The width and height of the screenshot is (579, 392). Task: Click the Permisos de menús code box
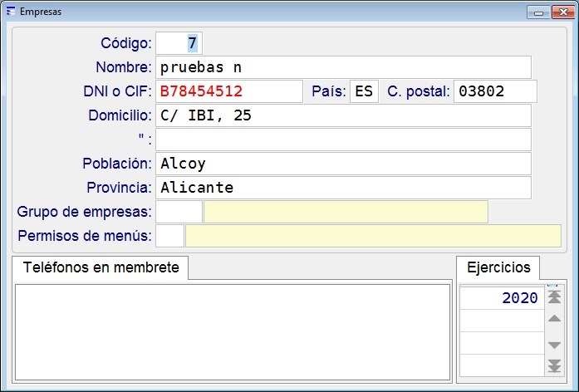point(169,236)
